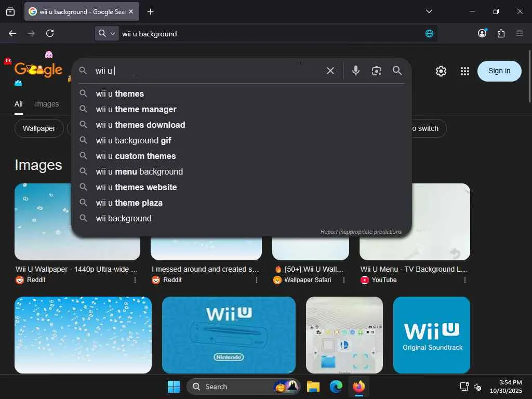Switch to the All results tab
The image size is (532, 399).
[19, 104]
